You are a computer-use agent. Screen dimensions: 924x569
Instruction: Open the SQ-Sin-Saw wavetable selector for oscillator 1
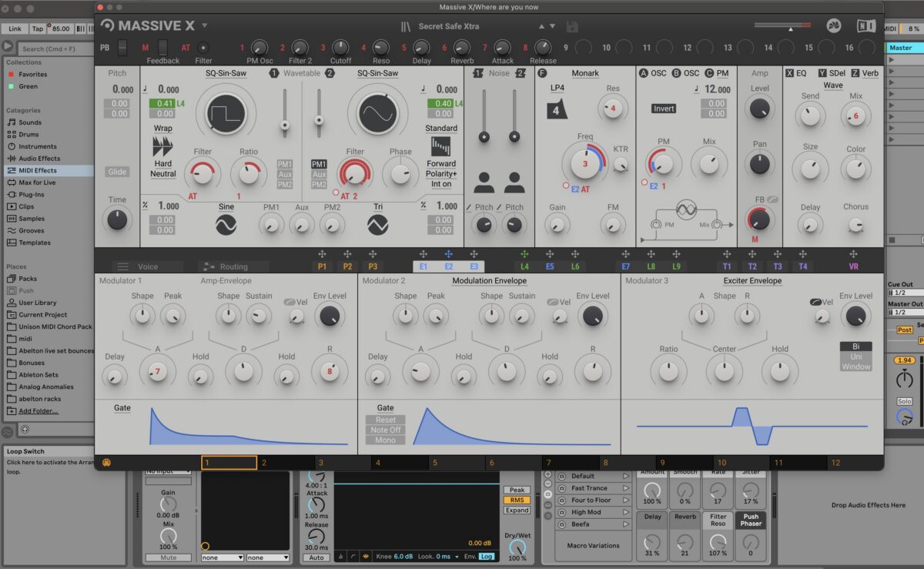coord(226,73)
